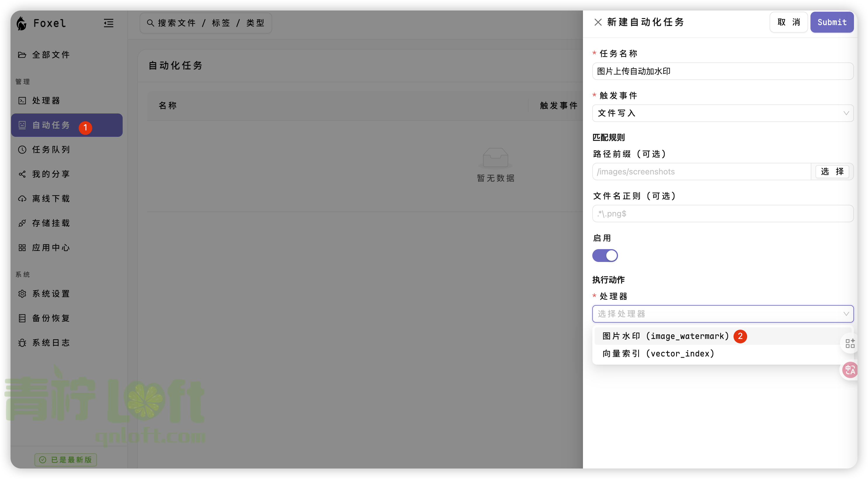Click 选择 to pick a path prefix
868x479 pixels.
(832, 171)
